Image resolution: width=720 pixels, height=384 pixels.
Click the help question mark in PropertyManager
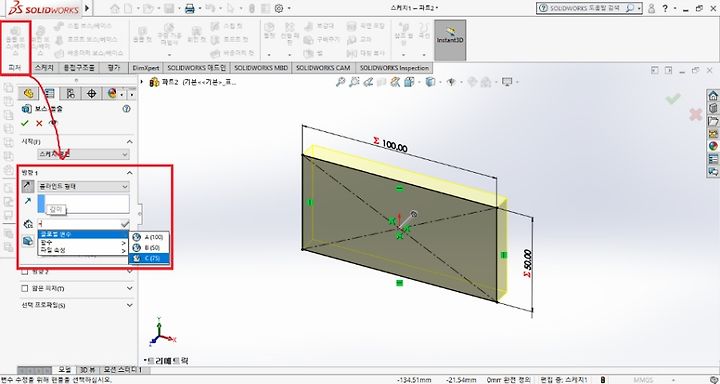[126, 109]
